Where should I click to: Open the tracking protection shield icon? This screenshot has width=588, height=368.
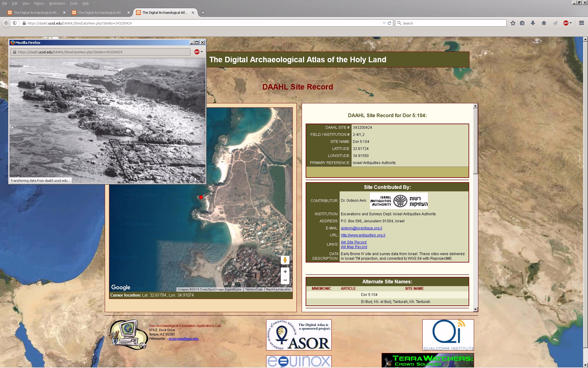click(14, 23)
